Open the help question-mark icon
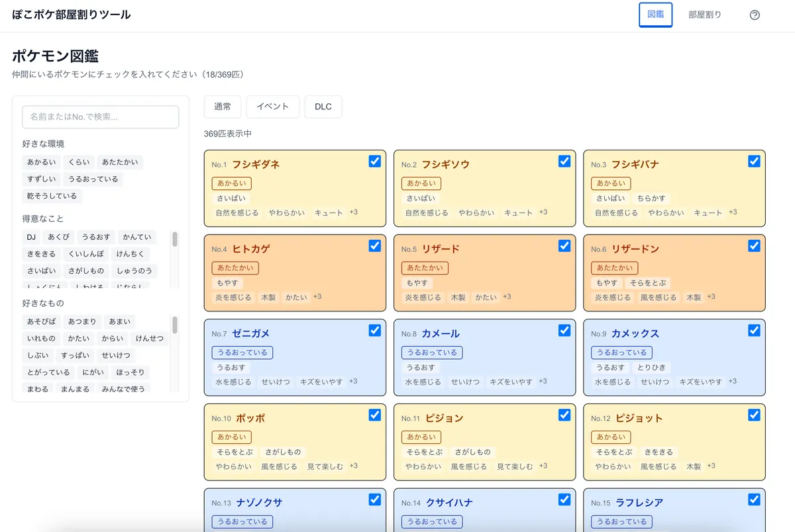Viewport: 795px width, 532px height. click(x=755, y=15)
